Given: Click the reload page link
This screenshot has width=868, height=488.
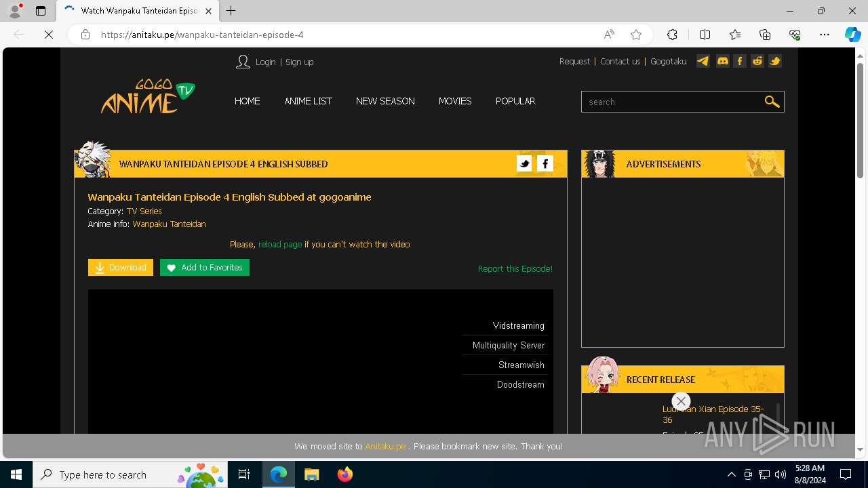Looking at the screenshot, I should (x=280, y=244).
